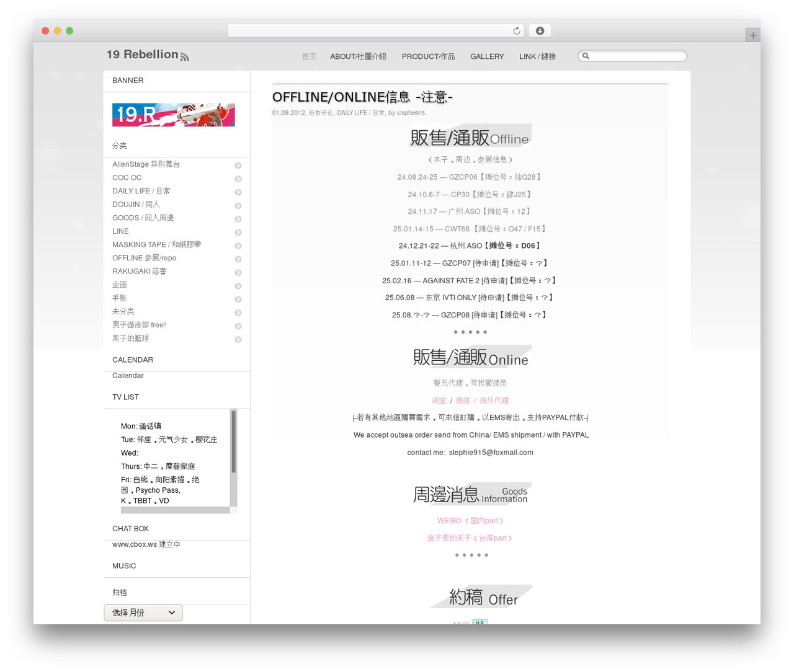Click the arrow icon next to COC OC
Image resolution: width=794 pixels, height=672 pixels.
click(238, 179)
